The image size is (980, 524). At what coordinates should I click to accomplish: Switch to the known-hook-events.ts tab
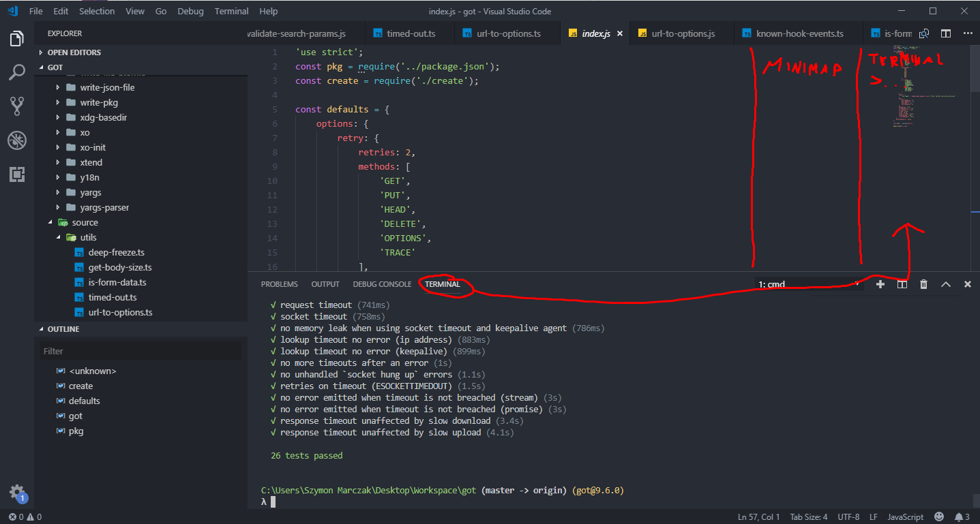pyautogui.click(x=799, y=33)
